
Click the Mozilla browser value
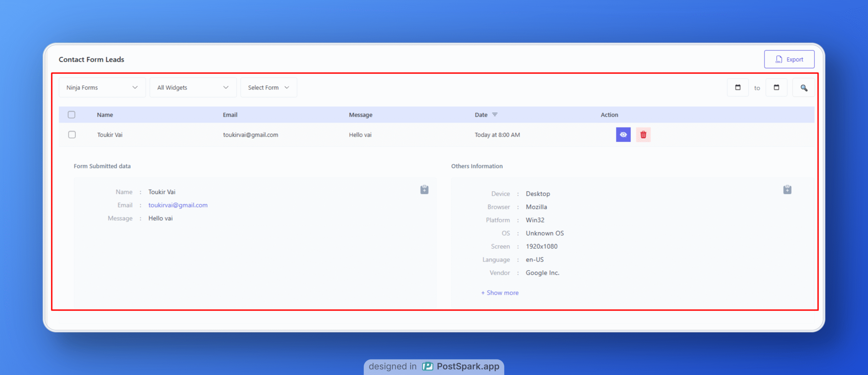tap(536, 207)
